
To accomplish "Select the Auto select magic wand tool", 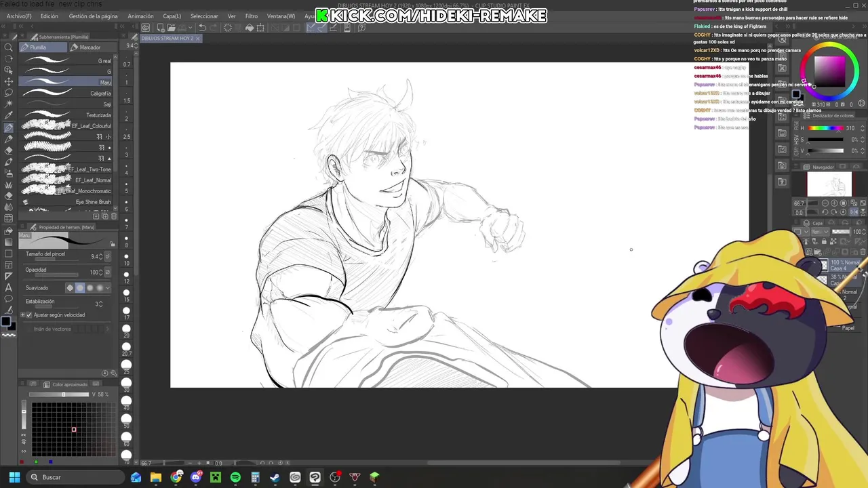I will point(9,104).
